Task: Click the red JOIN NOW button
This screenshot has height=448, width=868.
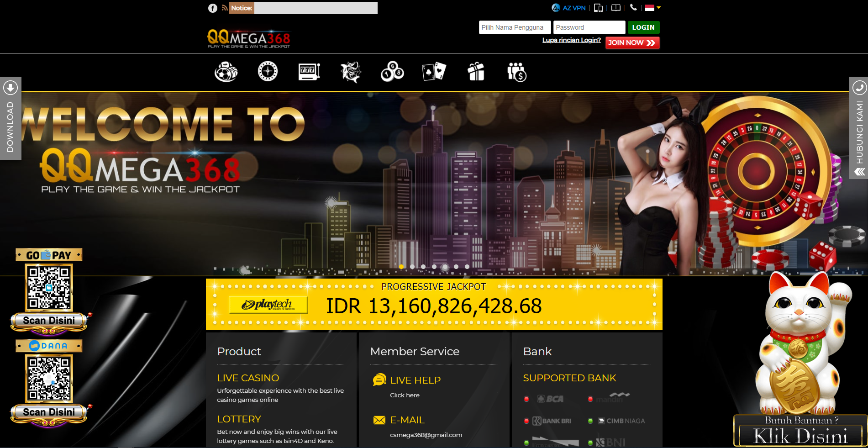Action: (632, 42)
